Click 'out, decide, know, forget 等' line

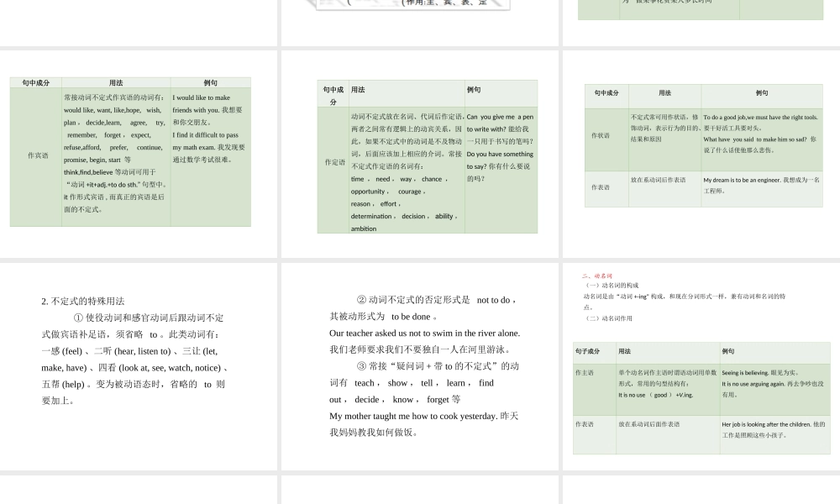pos(395,400)
